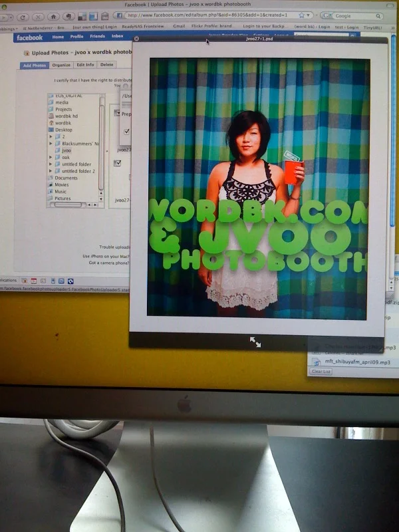The image size is (399, 532).
Task: Click the file tree horizontal scrollbar
Action: click(68, 205)
